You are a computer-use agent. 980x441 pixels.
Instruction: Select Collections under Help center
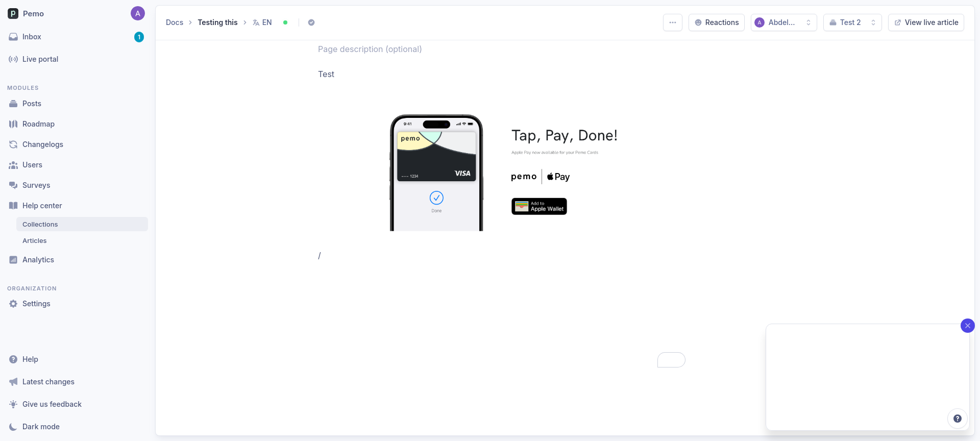[x=82, y=224]
